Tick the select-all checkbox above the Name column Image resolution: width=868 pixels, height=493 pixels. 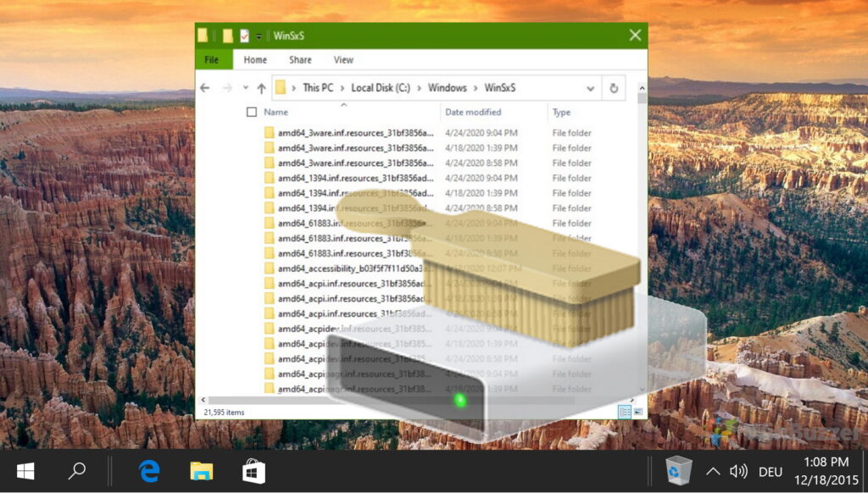pos(251,111)
